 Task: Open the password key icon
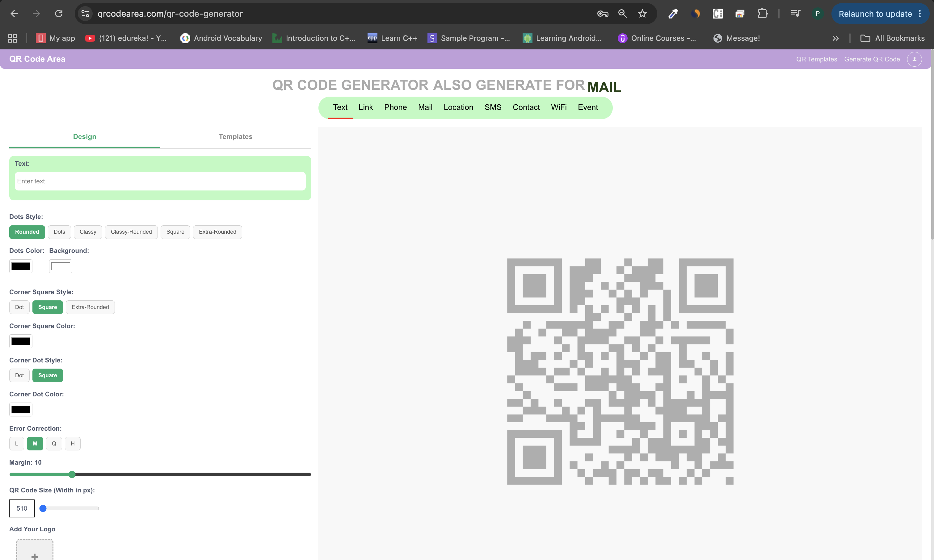[x=603, y=14]
